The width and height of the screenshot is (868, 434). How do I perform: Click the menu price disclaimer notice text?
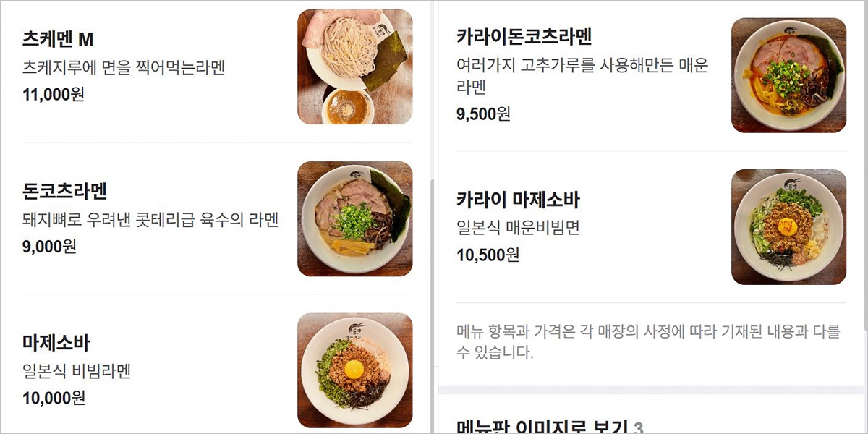click(x=649, y=342)
